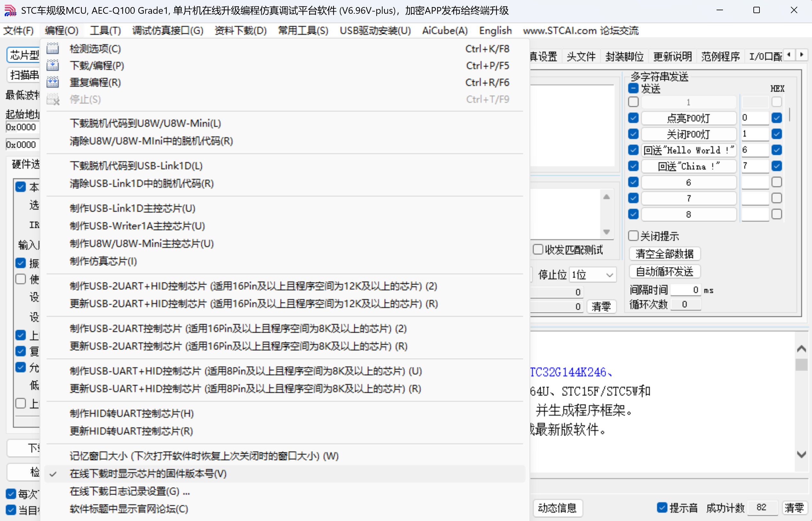The height and width of the screenshot is (521, 812).
Task: Click the down arrow of the receive box scrollbar
Action: point(606,232)
